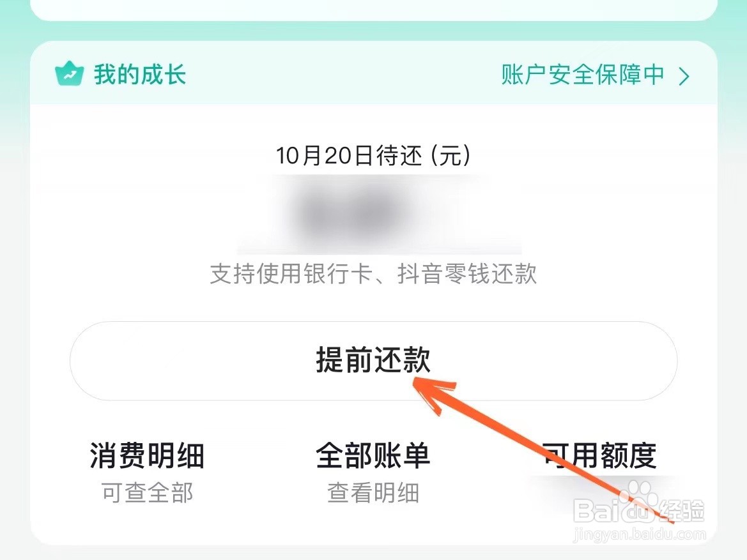The height and width of the screenshot is (560, 747).
Task: Click the 提前还款 button
Action: [373, 361]
